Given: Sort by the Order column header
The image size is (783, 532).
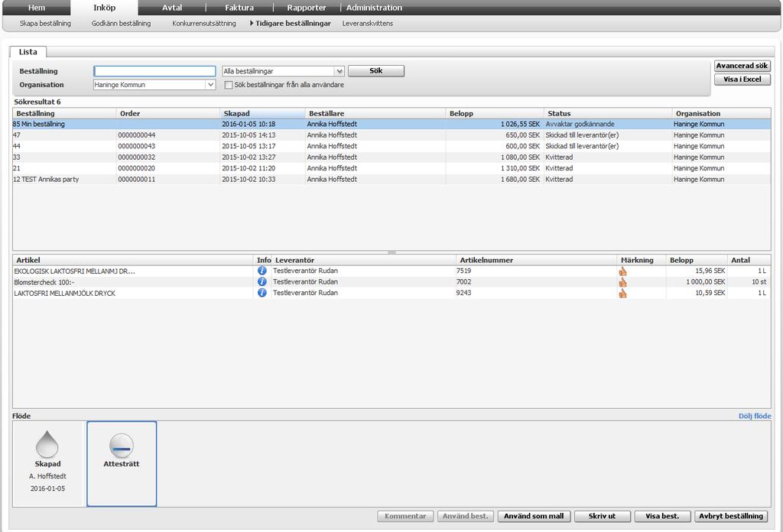Looking at the screenshot, I should [167, 114].
